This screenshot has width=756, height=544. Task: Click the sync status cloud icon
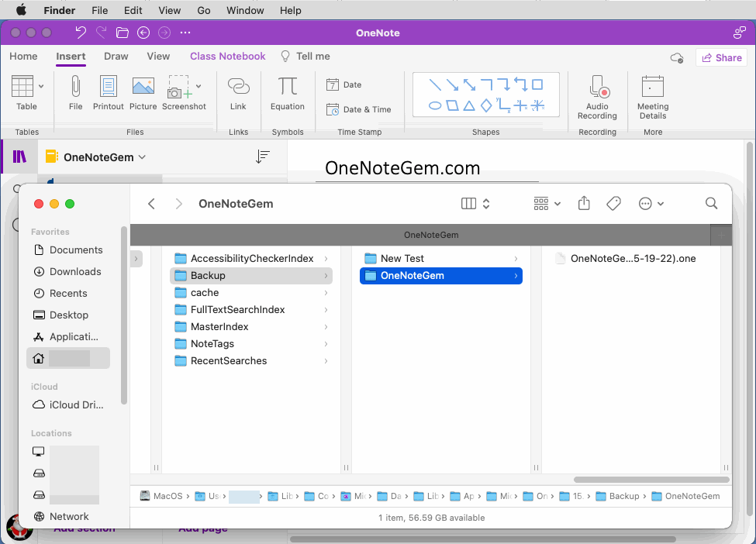coord(677,58)
